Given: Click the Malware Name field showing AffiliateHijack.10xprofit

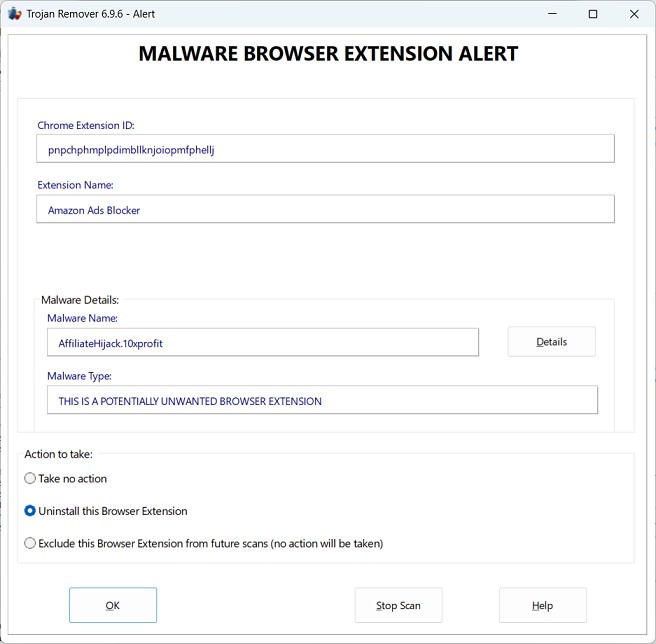Looking at the screenshot, I should [262, 342].
